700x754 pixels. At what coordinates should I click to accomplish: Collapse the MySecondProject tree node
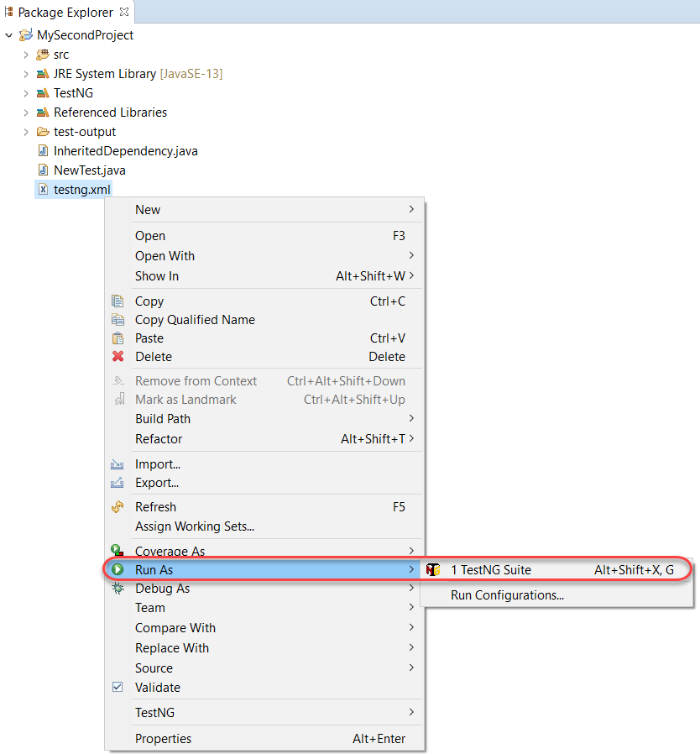click(x=8, y=35)
